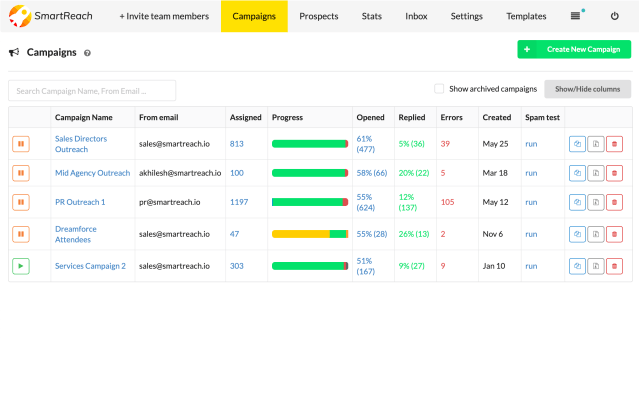The image size is (640, 400).
Task: Start the Services Campaign 2 campaign
Action: [x=21, y=266]
